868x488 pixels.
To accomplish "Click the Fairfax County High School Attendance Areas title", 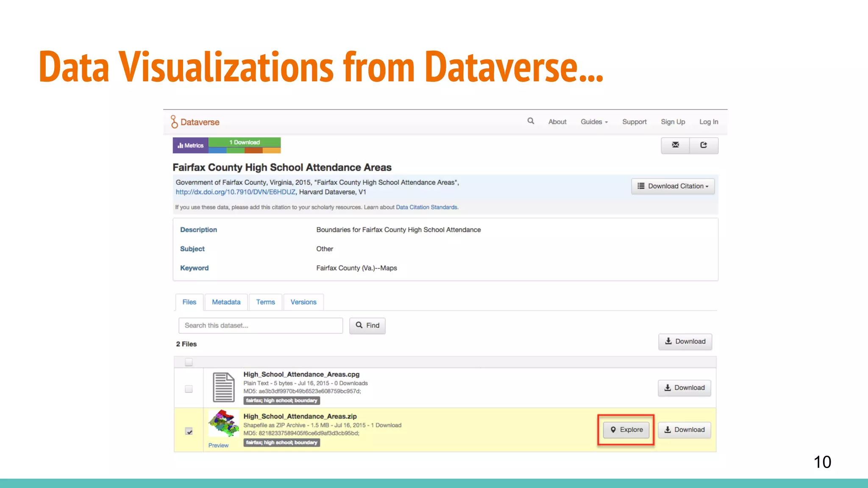I will pos(282,167).
